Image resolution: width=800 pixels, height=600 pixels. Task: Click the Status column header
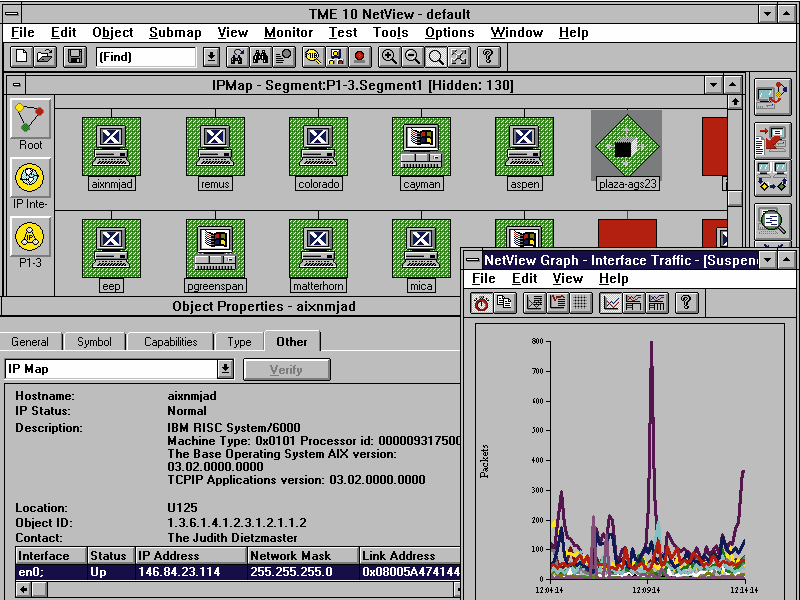(110, 556)
